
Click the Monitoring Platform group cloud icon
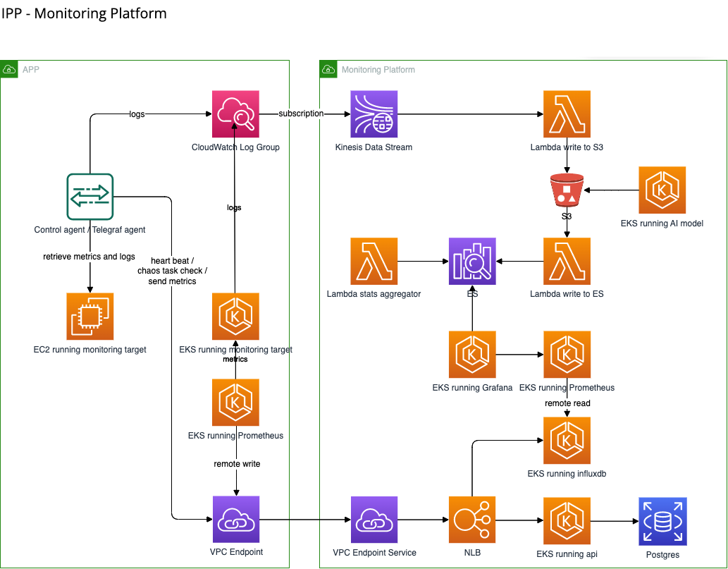click(x=328, y=69)
